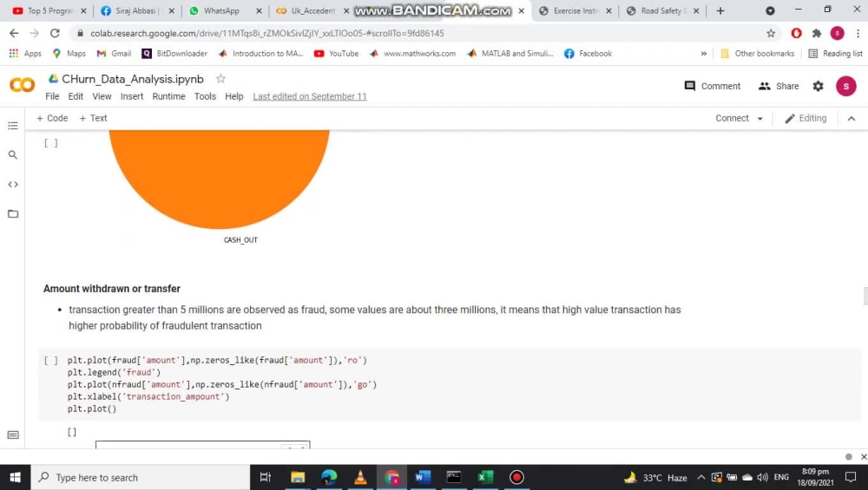
Task: Open notebook settings gear icon
Action: [819, 86]
